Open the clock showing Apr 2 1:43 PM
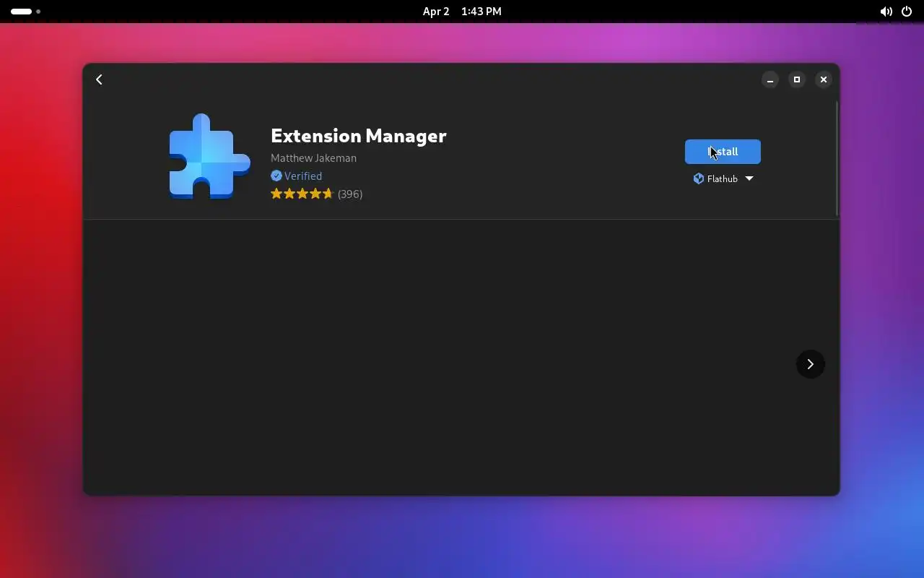The width and height of the screenshot is (924, 578). point(462,12)
